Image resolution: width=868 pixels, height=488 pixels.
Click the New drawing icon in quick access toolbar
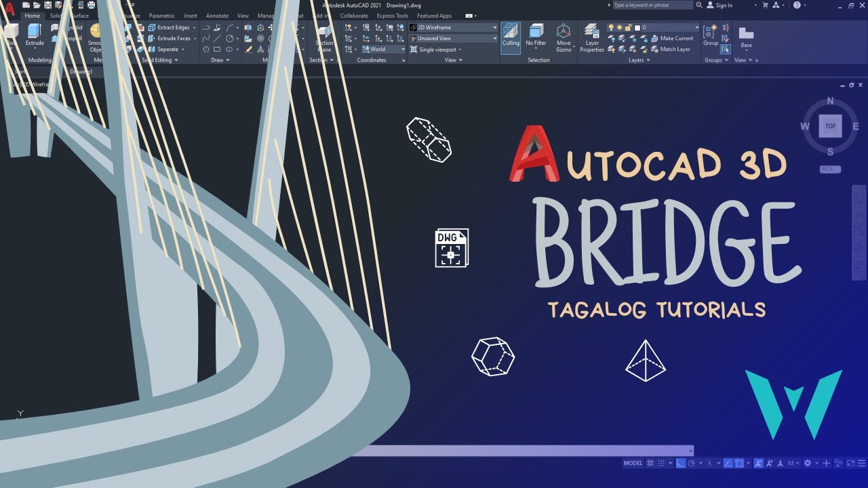point(26,5)
